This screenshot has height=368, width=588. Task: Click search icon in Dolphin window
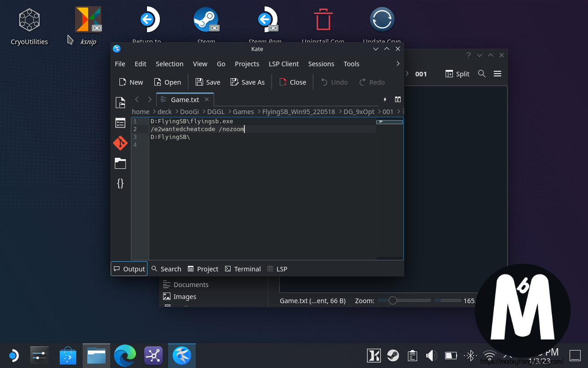point(482,74)
